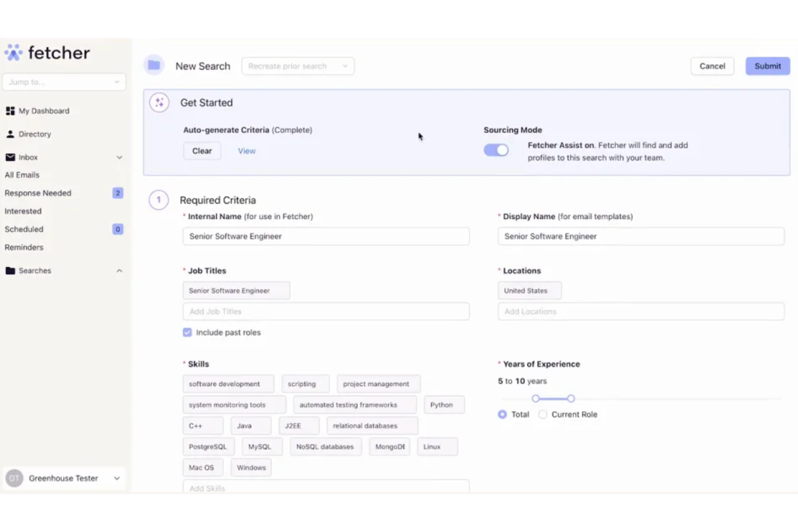This screenshot has width=798, height=532.
Task: Click the View link under Auto-generate Criteria
Action: [x=246, y=151]
